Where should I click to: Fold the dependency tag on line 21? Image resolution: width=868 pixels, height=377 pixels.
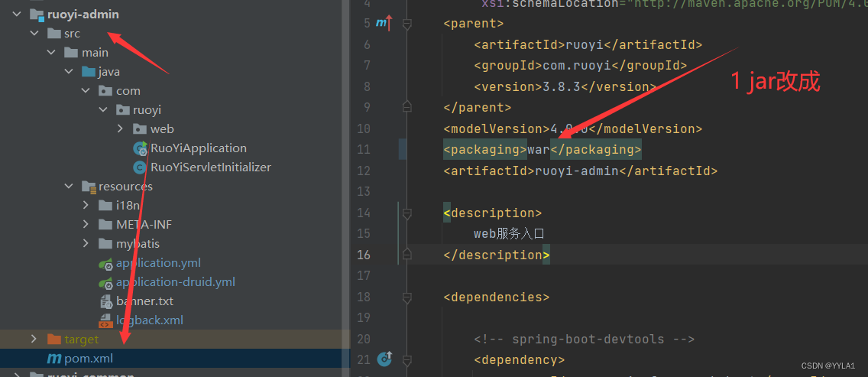coord(406,360)
